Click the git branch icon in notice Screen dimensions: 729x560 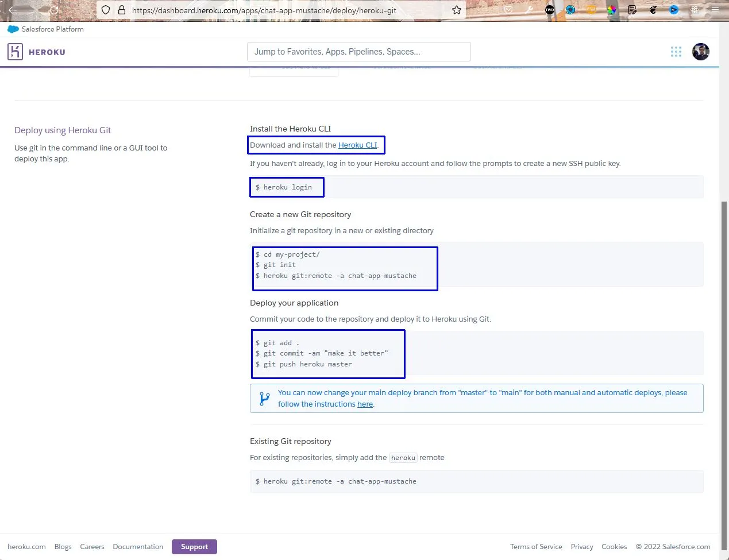pyautogui.click(x=264, y=399)
